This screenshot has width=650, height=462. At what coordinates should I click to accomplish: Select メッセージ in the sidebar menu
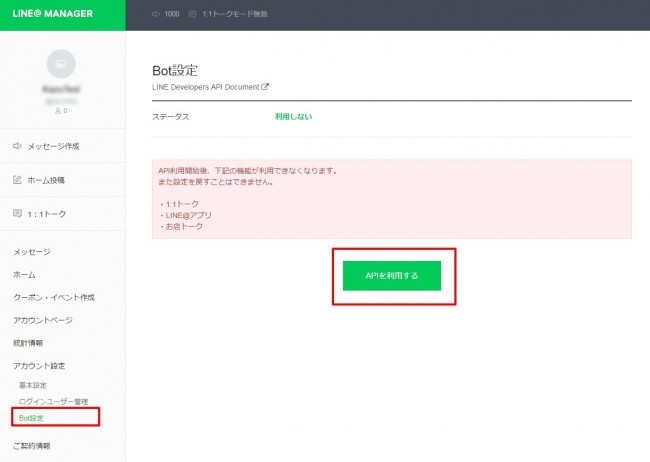[x=32, y=252]
